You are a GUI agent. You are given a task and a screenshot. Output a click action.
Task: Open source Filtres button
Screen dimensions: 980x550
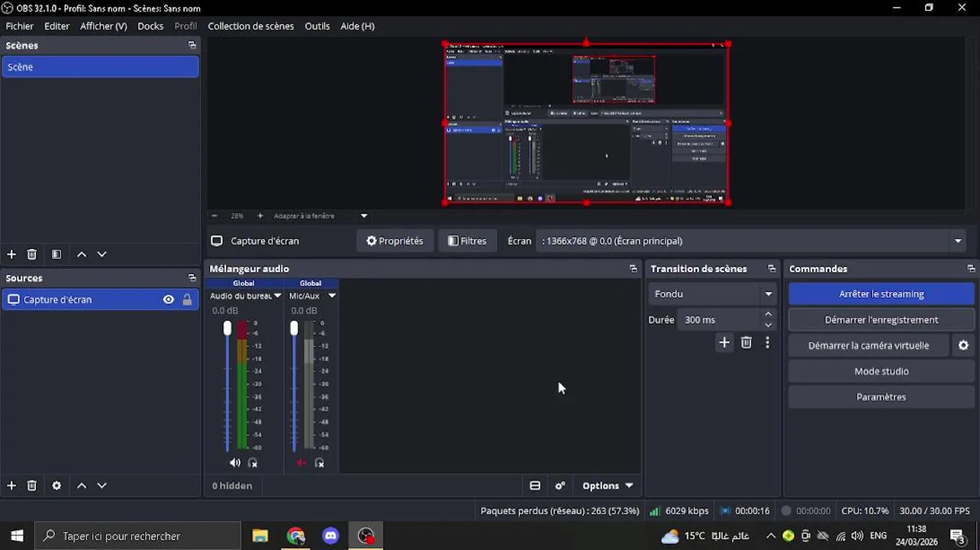(x=467, y=241)
